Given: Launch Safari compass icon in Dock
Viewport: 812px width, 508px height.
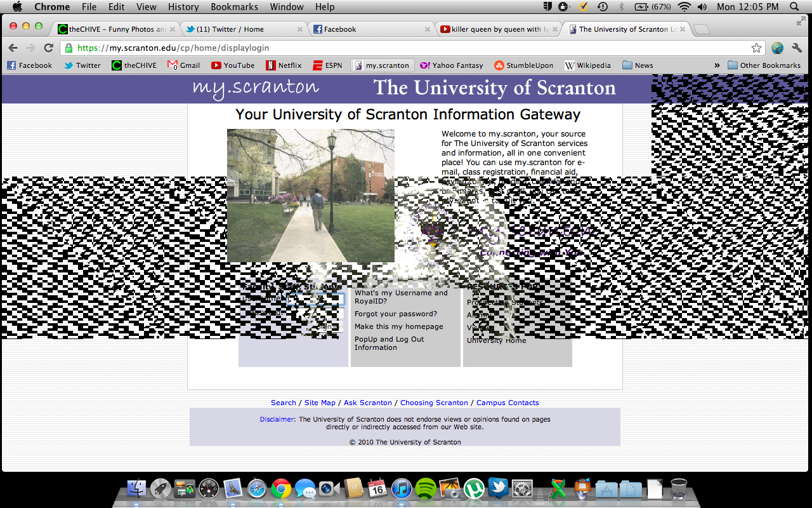Looking at the screenshot, I should coord(257,488).
